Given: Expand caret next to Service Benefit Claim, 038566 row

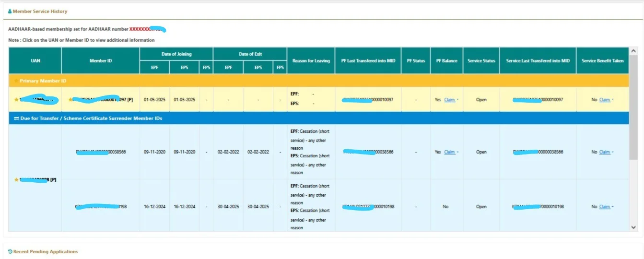Looking at the screenshot, I should pyautogui.click(x=613, y=152).
